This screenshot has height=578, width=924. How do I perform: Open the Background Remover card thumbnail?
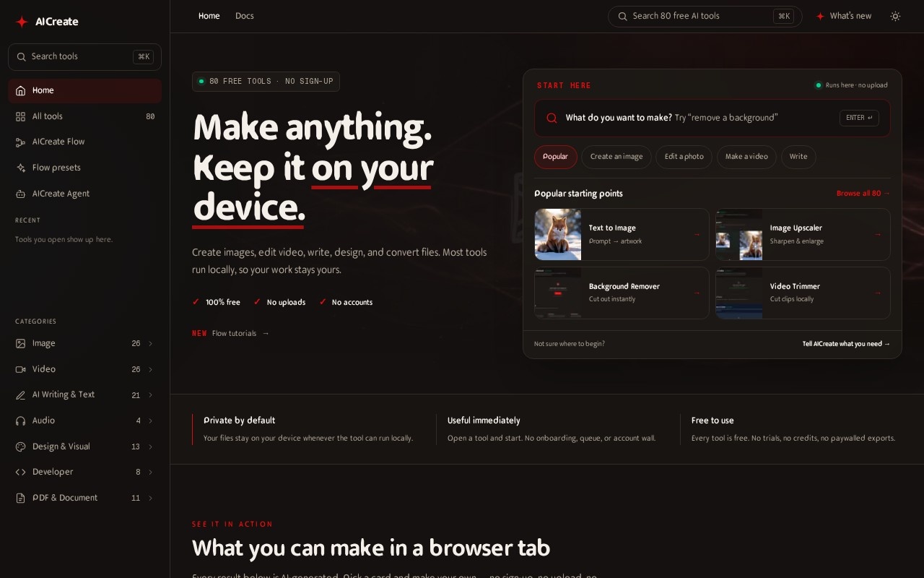(x=558, y=293)
